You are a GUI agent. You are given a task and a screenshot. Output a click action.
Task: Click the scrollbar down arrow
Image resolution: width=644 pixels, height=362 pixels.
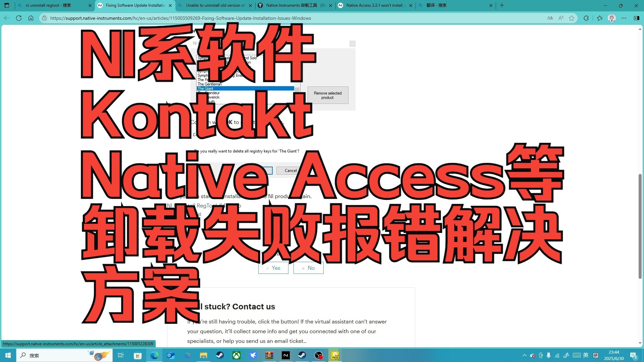tap(640, 343)
